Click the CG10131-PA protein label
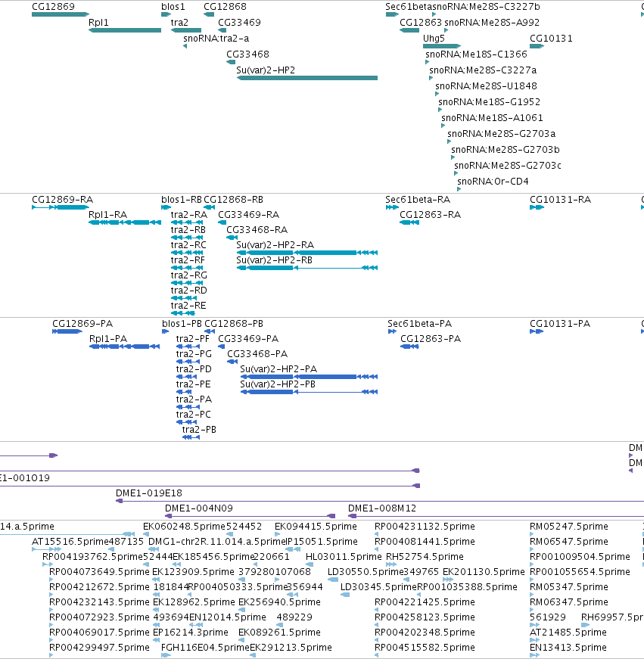This screenshot has width=644, height=659. pos(560,324)
